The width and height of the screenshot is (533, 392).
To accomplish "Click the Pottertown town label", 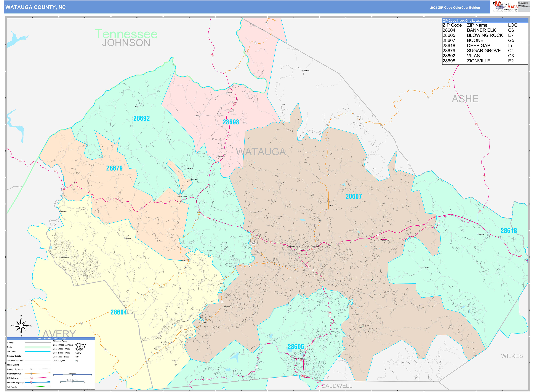I will coord(306,71).
